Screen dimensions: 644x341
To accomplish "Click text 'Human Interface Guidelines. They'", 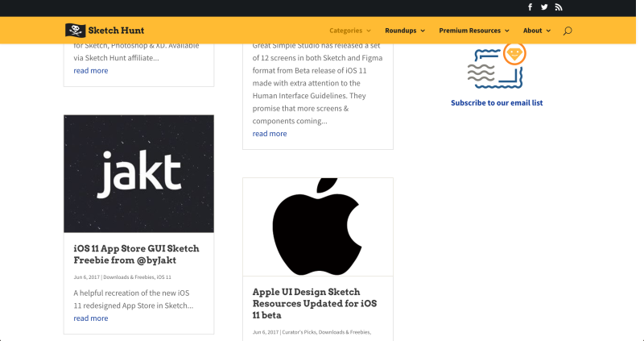I will tap(309, 96).
